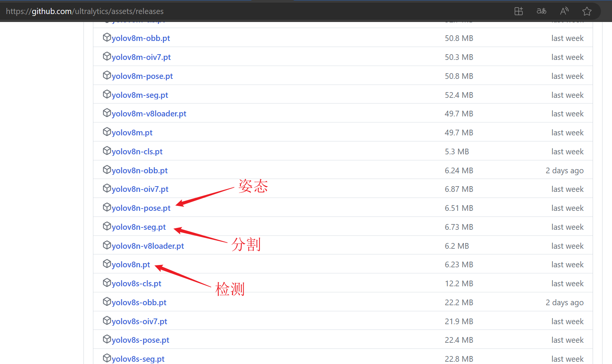Click the 6.23 MB size value
Viewport: 612px width, 364px height.
click(459, 265)
